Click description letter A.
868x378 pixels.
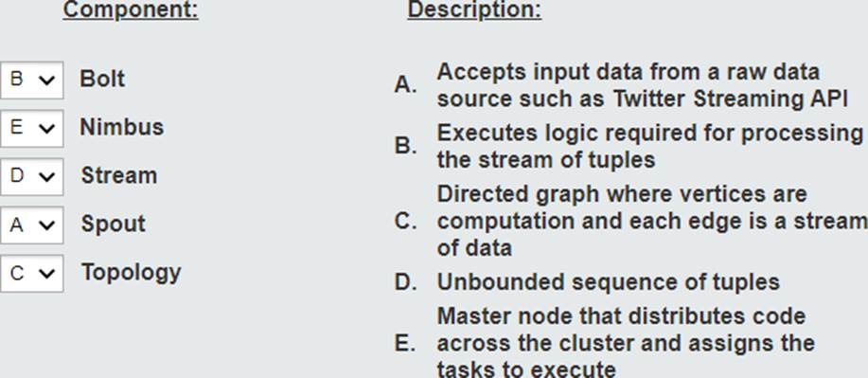[x=405, y=85]
